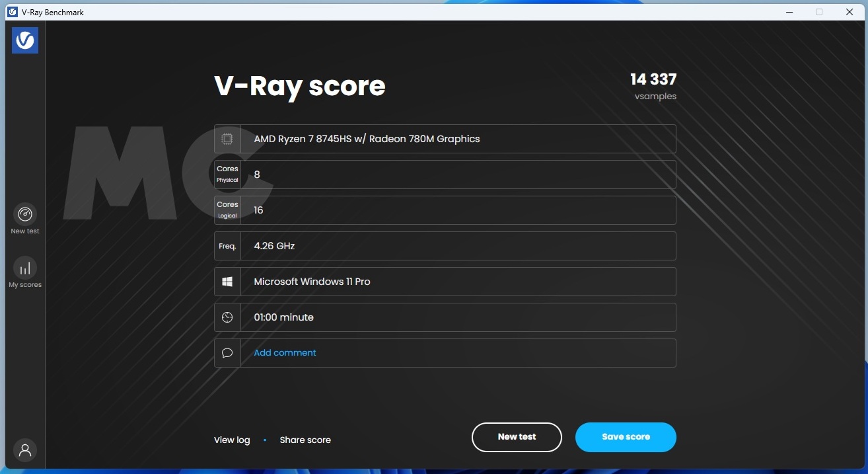Viewport: 868px width, 474px height.
Task: Click the Windows logo icon
Action: point(227,282)
